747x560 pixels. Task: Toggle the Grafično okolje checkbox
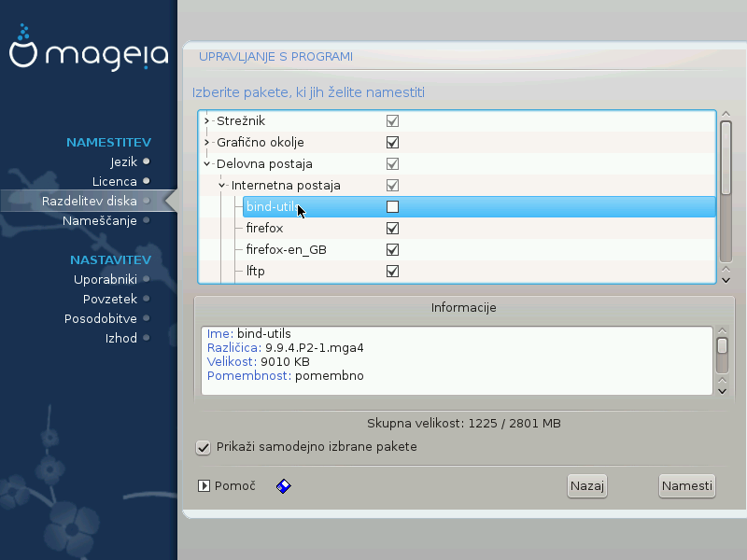(392, 143)
